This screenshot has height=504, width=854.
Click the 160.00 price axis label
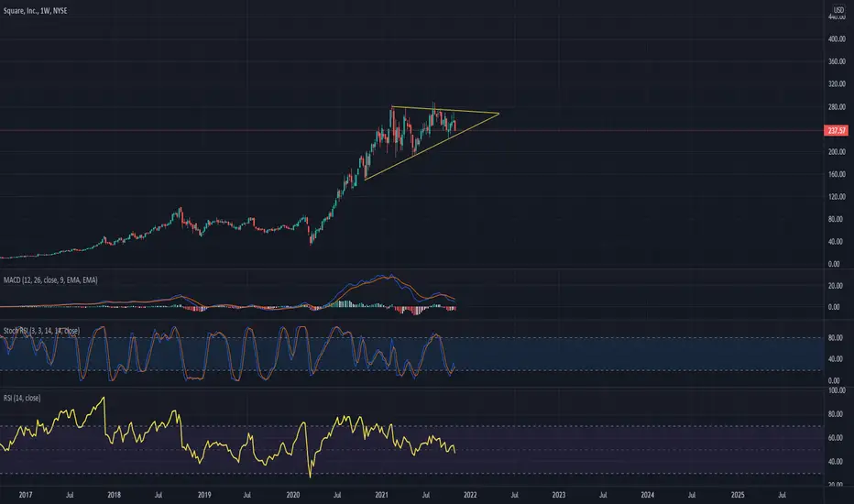click(837, 174)
